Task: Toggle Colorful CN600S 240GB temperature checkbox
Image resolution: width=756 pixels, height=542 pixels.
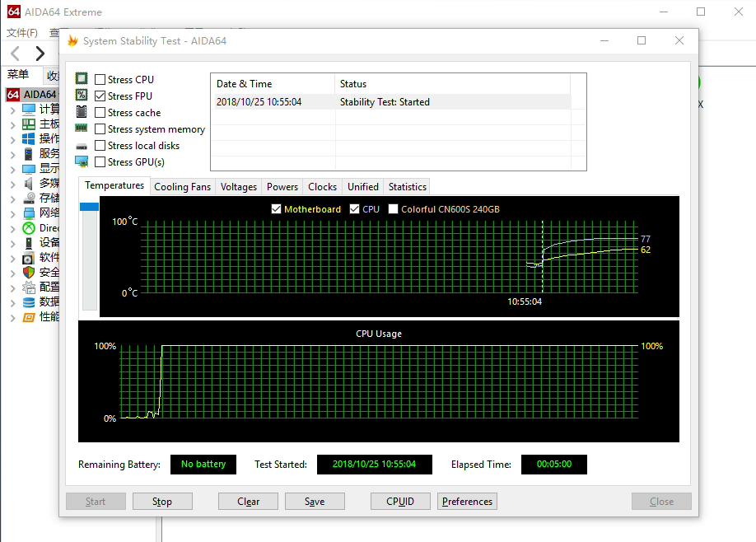Action: [394, 209]
